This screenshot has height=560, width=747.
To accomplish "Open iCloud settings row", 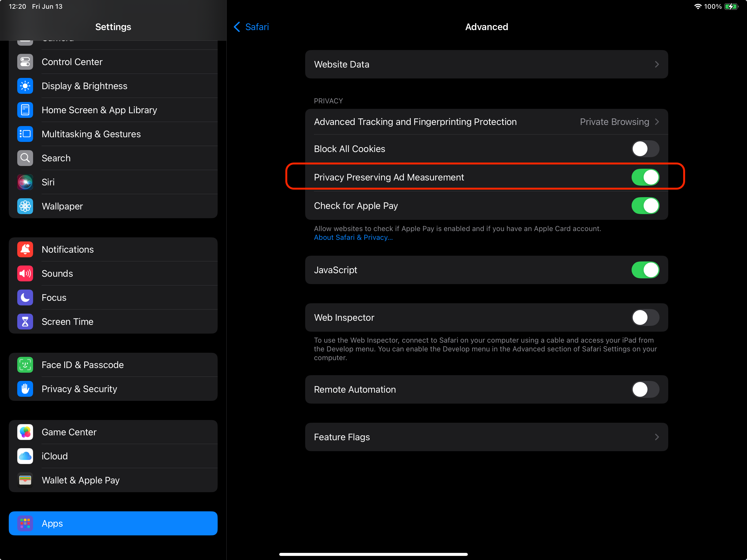I will tap(113, 456).
